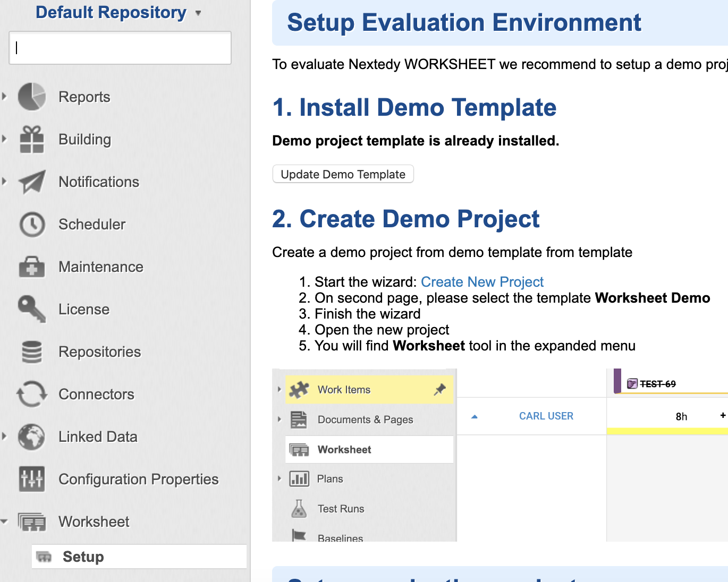Open Linked Data settings
The height and width of the screenshot is (582, 728).
[x=98, y=437]
